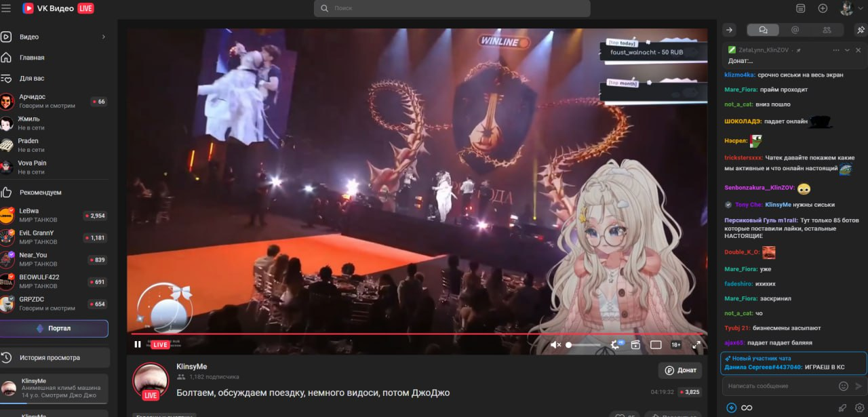Open the subscriptions icon in top bar
The height and width of the screenshot is (417, 868).
[x=801, y=8]
